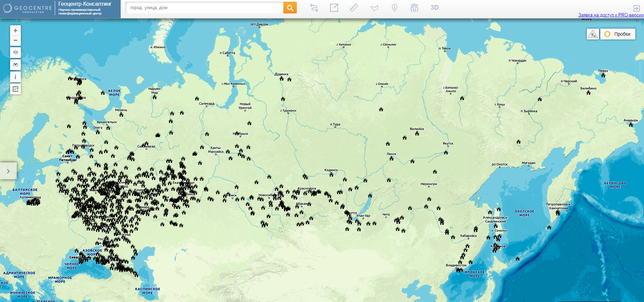Click the Ленск town label
This screenshot has width=644, height=302.
(x=391, y=153)
